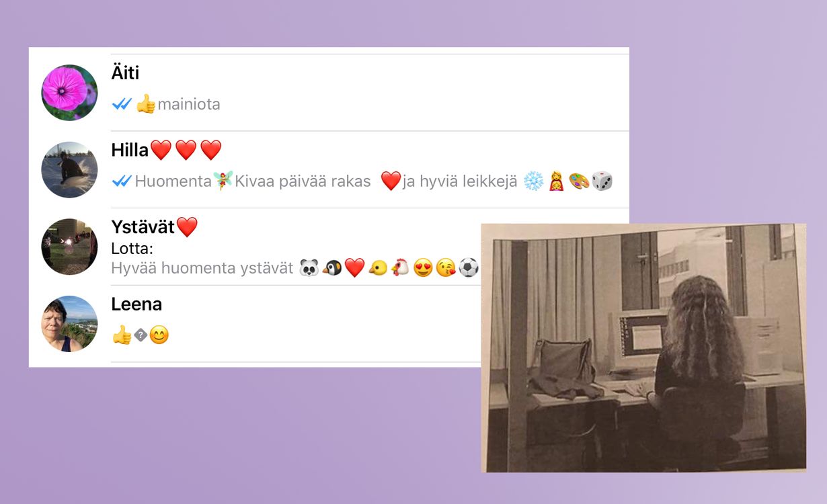
Task: Click the fairy emoji after 'Huomenta'
Action: tap(223, 181)
